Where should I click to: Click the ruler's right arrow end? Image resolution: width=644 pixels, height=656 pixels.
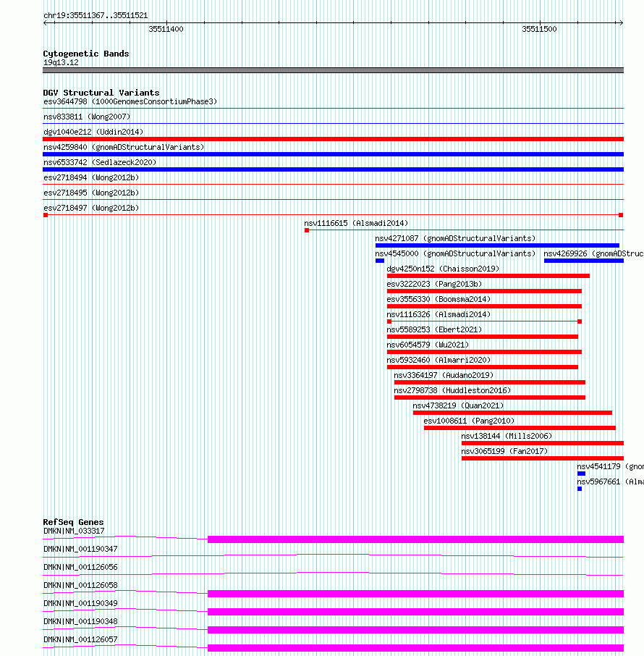pyautogui.click(x=621, y=22)
